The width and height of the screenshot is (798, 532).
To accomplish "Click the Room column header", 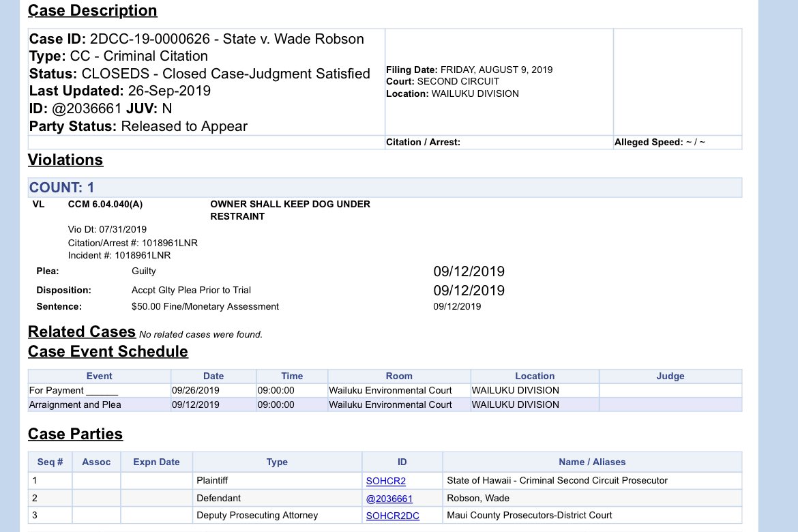I will (399, 376).
